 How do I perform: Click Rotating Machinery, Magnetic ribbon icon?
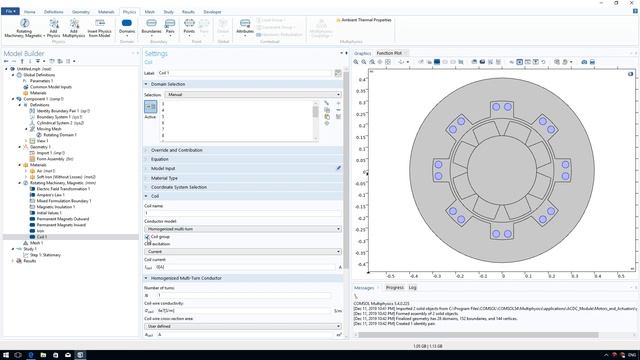pyautogui.click(x=24, y=28)
